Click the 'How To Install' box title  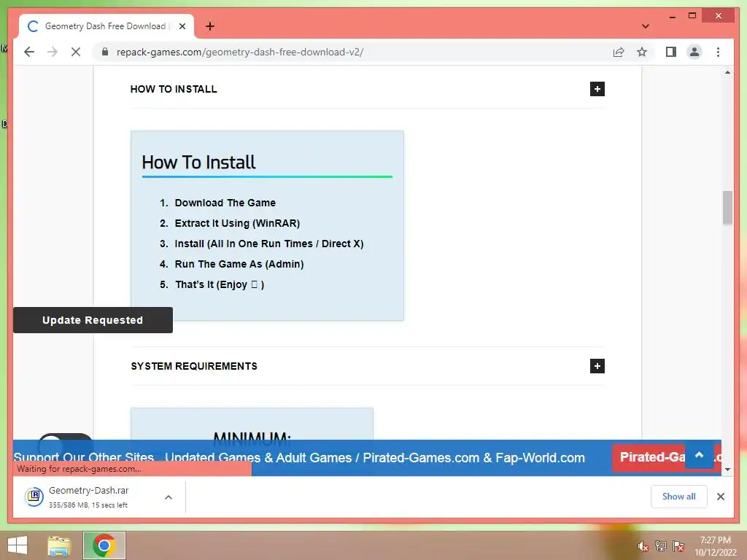(198, 163)
